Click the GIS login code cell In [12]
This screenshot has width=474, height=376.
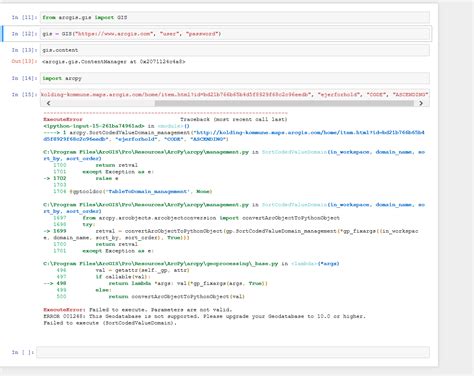[x=235, y=34]
